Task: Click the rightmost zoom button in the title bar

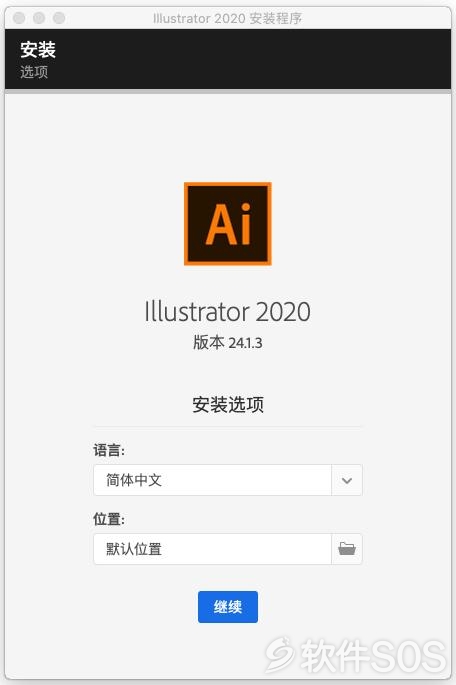Action: click(59, 18)
